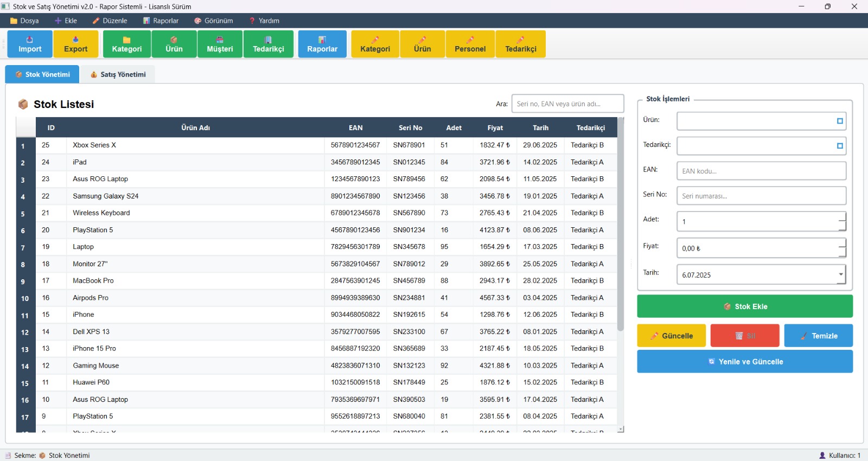This screenshot has height=461, width=868.
Task: Open the Dosya menu
Action: 24,21
